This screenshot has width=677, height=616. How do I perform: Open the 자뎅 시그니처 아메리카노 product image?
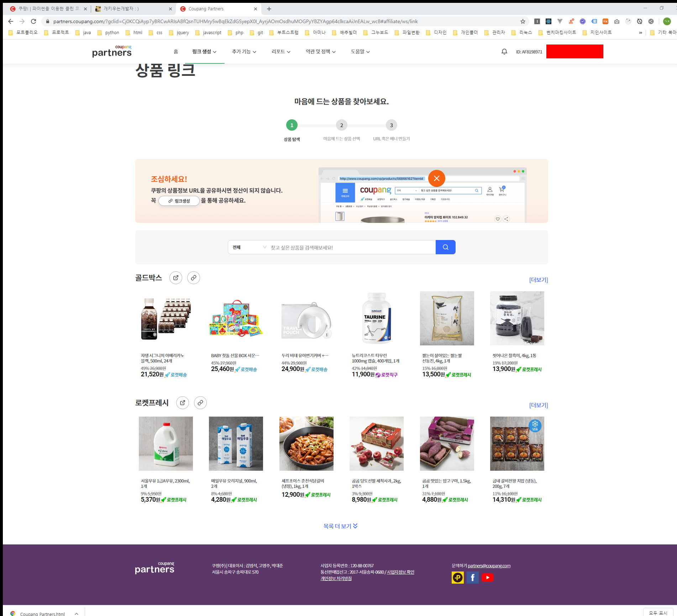coord(166,318)
